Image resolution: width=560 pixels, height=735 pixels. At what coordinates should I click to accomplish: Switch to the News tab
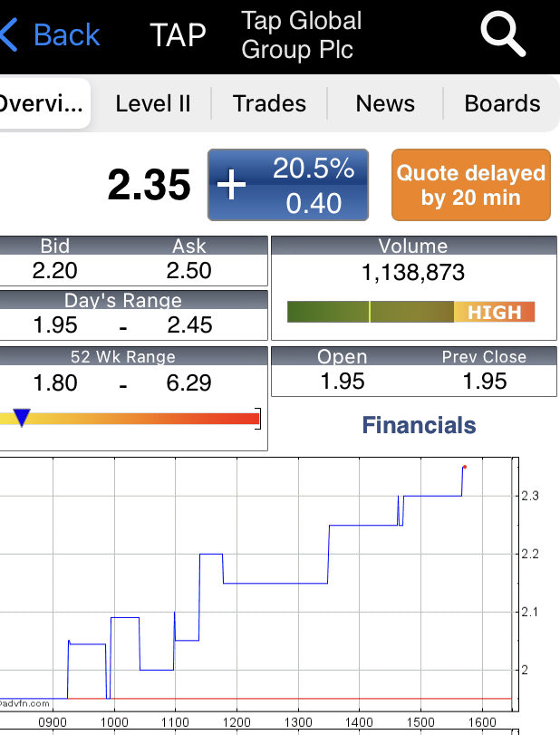[x=385, y=103]
